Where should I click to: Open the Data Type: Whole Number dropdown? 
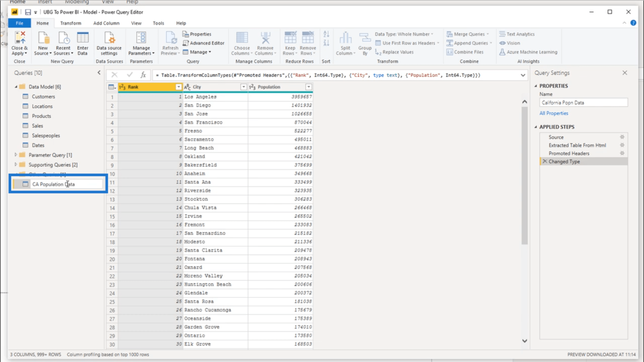404,34
